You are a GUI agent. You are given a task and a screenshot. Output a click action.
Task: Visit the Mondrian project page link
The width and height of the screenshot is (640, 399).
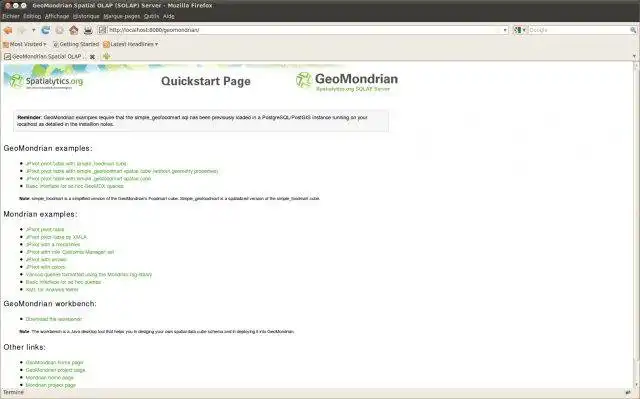pos(51,385)
